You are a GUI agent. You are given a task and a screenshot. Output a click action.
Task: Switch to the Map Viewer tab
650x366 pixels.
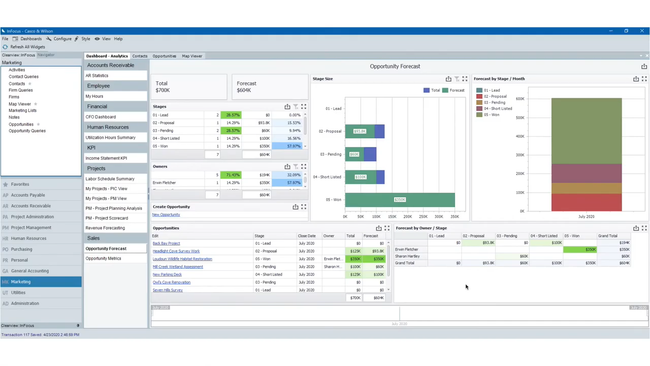pyautogui.click(x=192, y=56)
